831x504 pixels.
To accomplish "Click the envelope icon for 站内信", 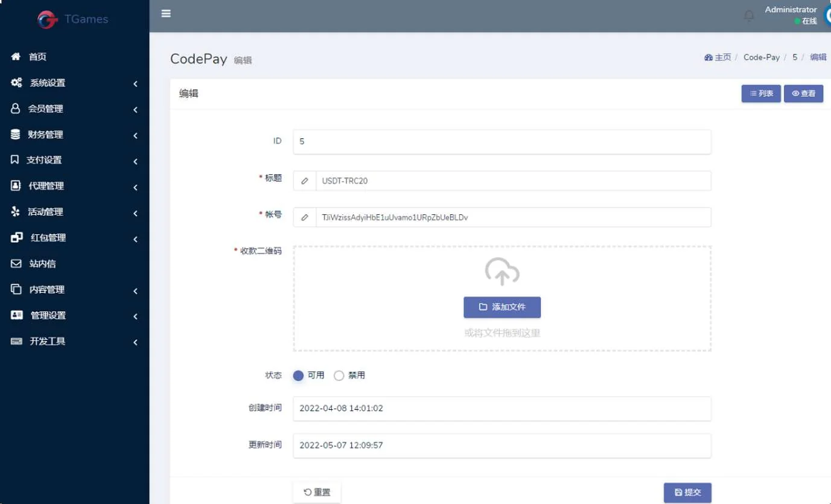I will pos(16,264).
